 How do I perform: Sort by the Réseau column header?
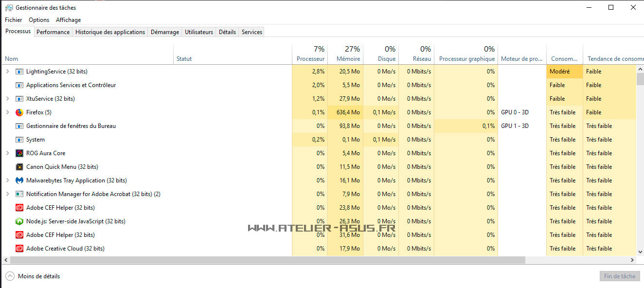(416, 54)
